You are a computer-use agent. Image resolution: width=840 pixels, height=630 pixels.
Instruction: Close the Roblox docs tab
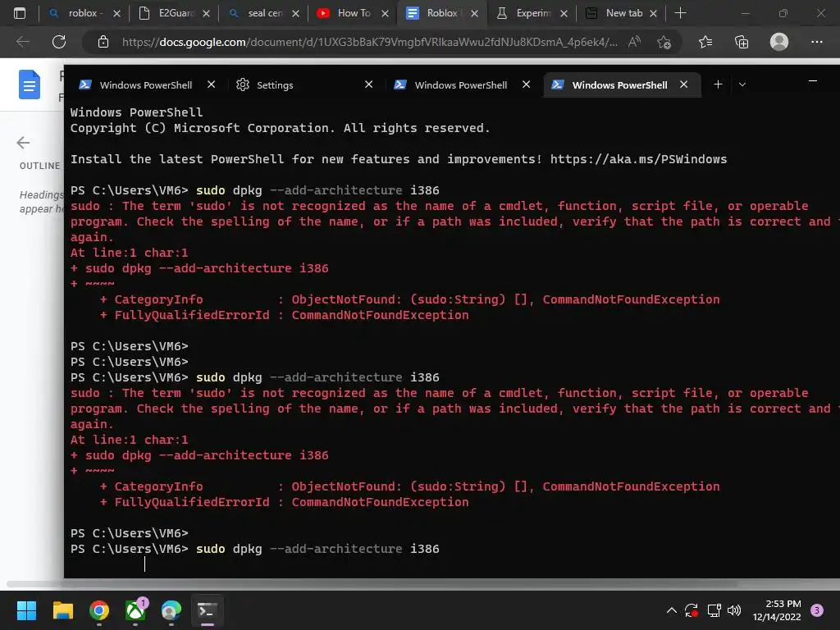(475, 13)
